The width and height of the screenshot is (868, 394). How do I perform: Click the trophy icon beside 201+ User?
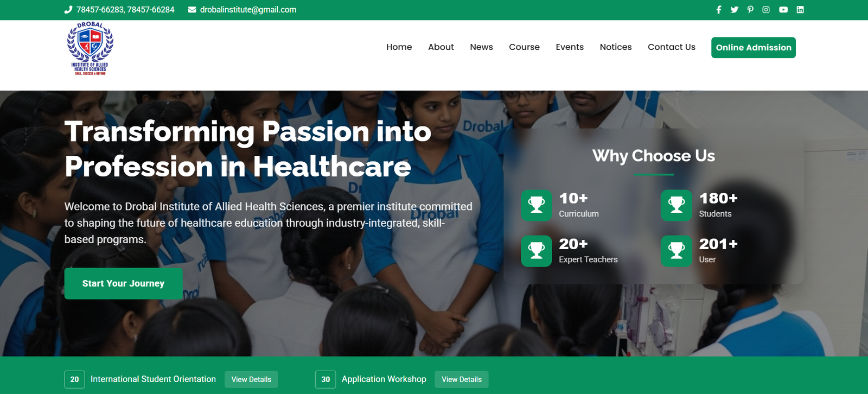pyautogui.click(x=676, y=251)
